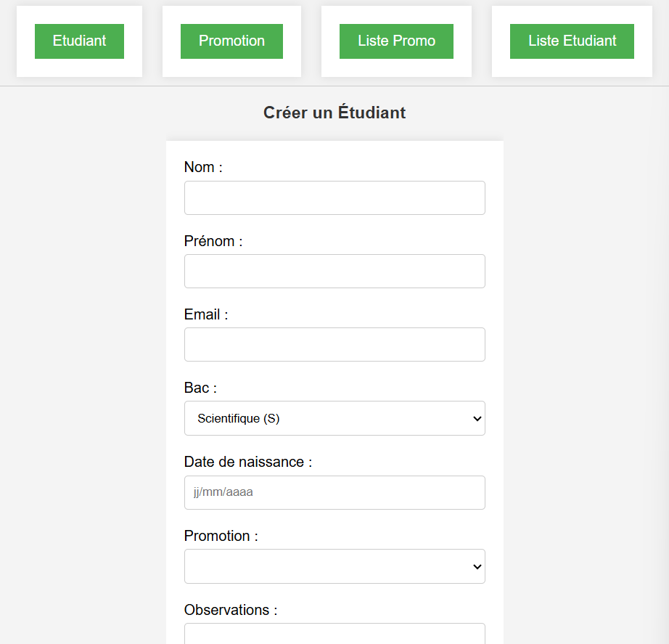This screenshot has height=644, width=669.
Task: Click the 'Observations :' field label
Action: [231, 610]
